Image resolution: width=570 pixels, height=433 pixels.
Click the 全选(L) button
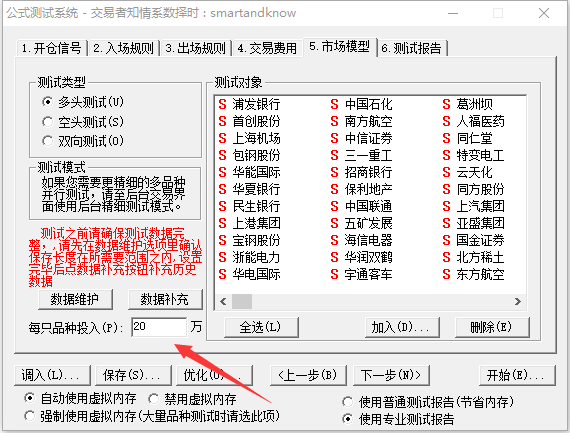tap(261, 327)
